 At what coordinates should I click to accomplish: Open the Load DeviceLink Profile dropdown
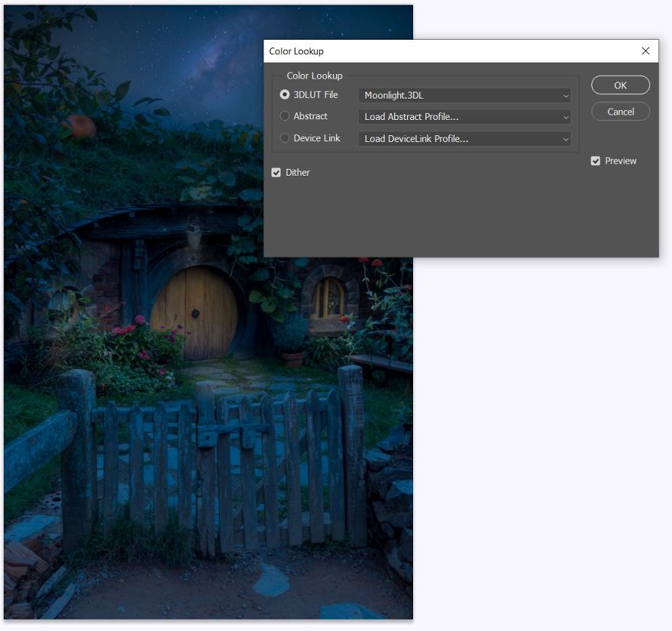click(x=464, y=138)
